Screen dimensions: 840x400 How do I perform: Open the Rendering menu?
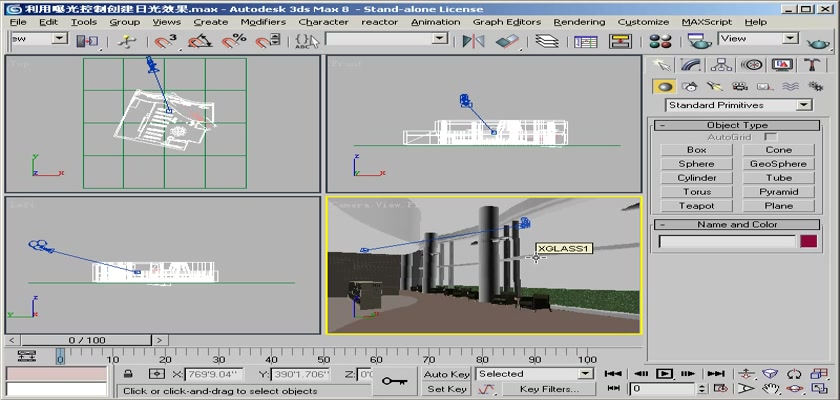[579, 21]
